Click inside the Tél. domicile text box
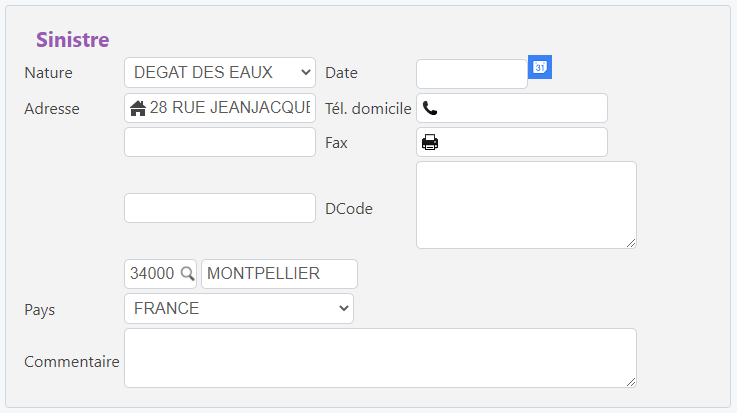 pyautogui.click(x=520, y=108)
